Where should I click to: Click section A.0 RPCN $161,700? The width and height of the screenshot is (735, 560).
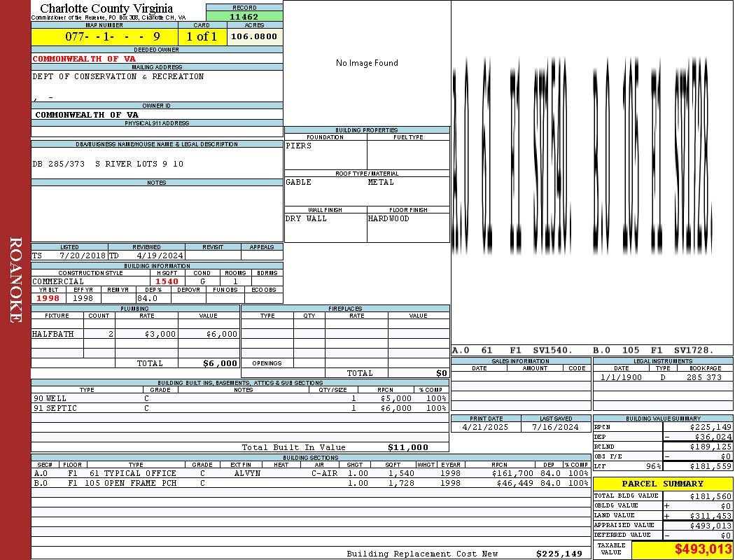pyautogui.click(x=512, y=473)
